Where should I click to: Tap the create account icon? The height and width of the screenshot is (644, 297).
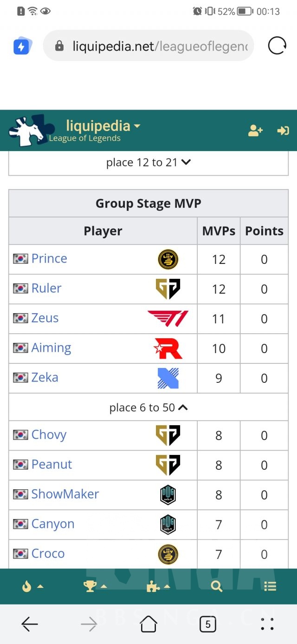[255, 131]
